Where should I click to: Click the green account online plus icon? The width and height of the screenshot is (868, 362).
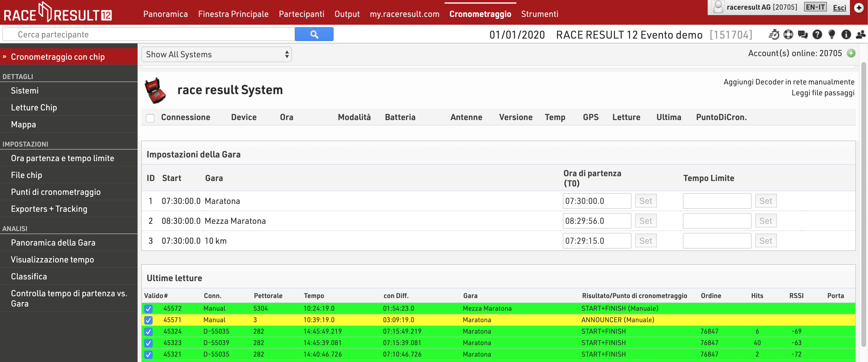coord(851,53)
